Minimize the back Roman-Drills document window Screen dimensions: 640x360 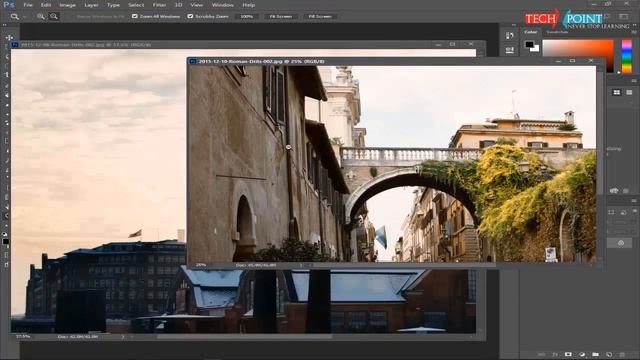pos(438,44)
